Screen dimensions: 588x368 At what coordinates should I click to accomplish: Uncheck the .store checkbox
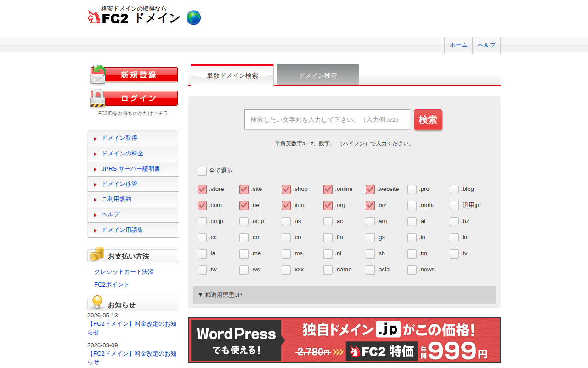click(202, 190)
